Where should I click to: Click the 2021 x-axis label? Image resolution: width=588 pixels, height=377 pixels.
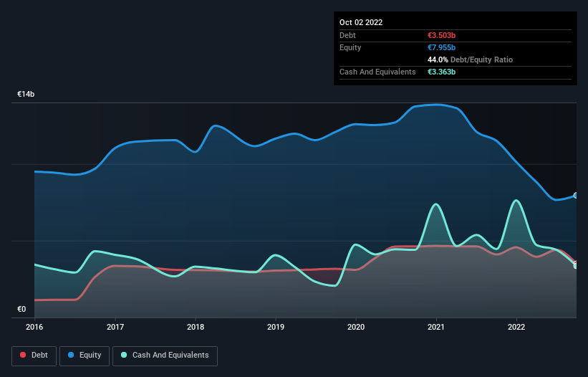[x=436, y=327]
